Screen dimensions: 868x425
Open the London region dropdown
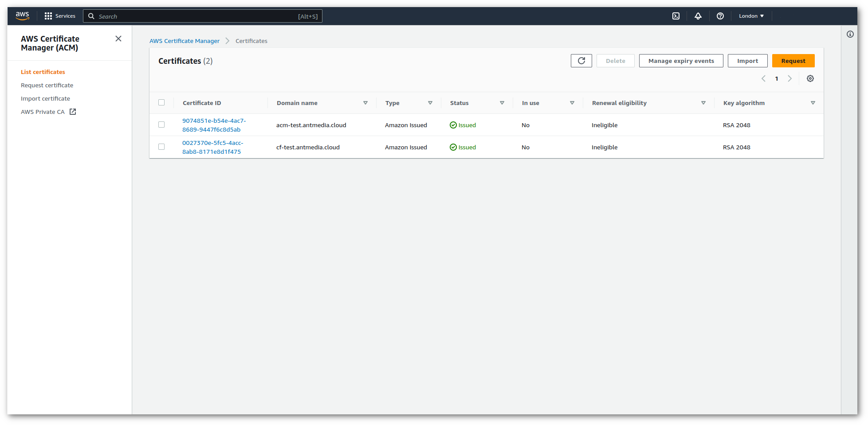(x=751, y=16)
